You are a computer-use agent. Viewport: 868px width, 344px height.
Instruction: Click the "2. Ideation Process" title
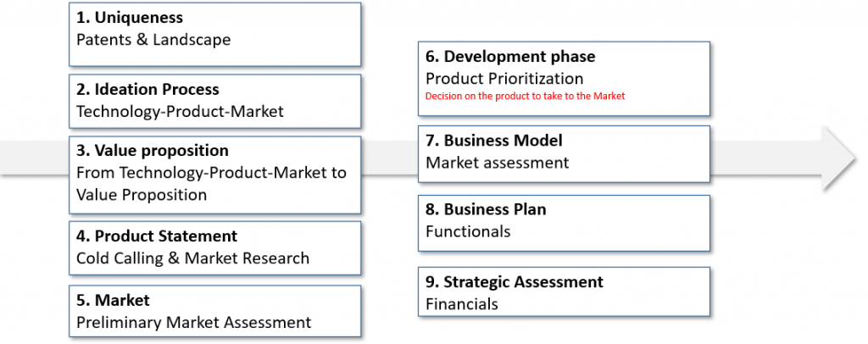click(147, 89)
